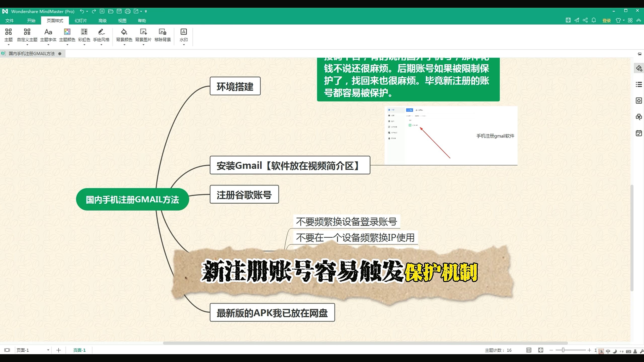Open the 主题 theme gallery
Viewport: 644px width, 362px height.
point(9,35)
